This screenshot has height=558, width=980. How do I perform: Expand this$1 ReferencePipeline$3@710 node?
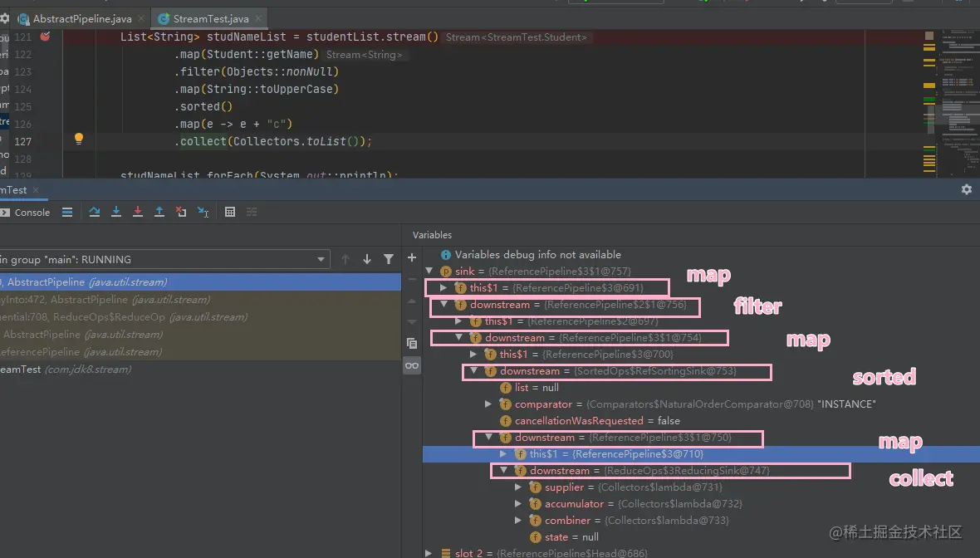coord(503,454)
